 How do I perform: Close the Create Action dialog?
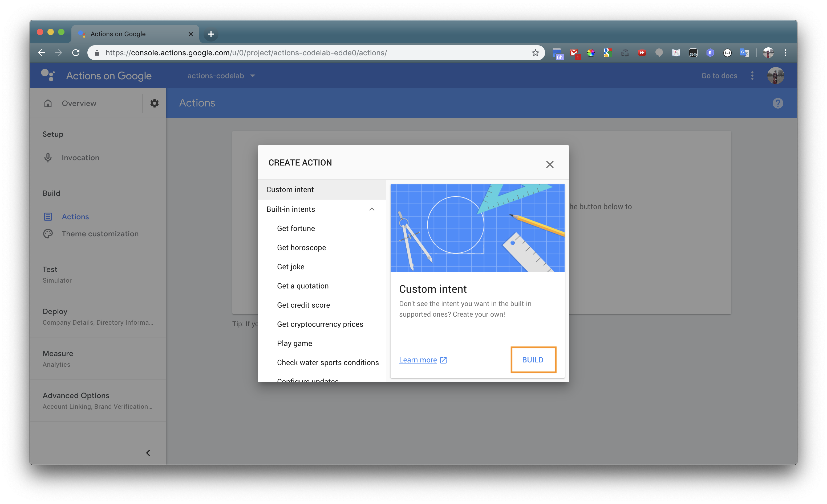coord(549,164)
